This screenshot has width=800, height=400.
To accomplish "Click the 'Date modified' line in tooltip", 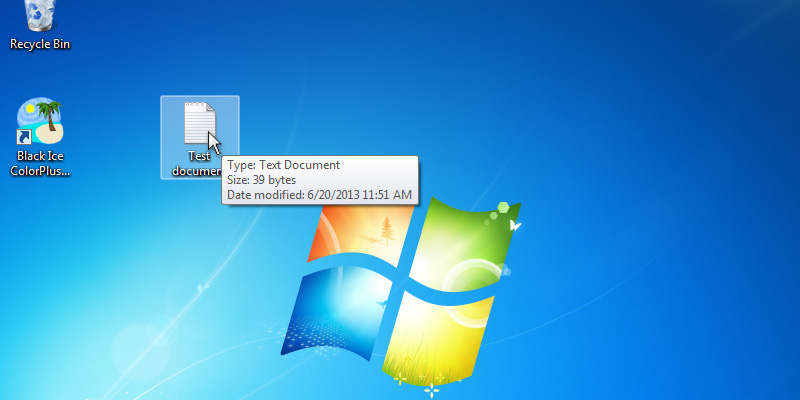I will click(x=319, y=195).
